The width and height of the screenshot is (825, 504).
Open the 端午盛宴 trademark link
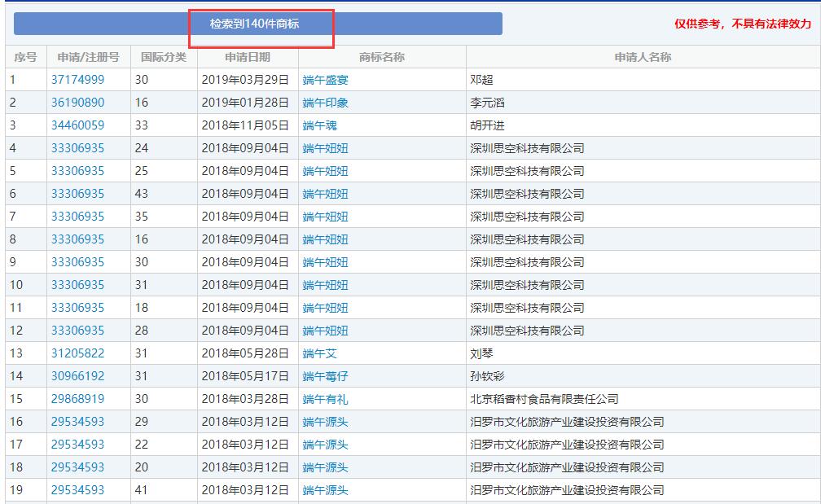[x=325, y=80]
